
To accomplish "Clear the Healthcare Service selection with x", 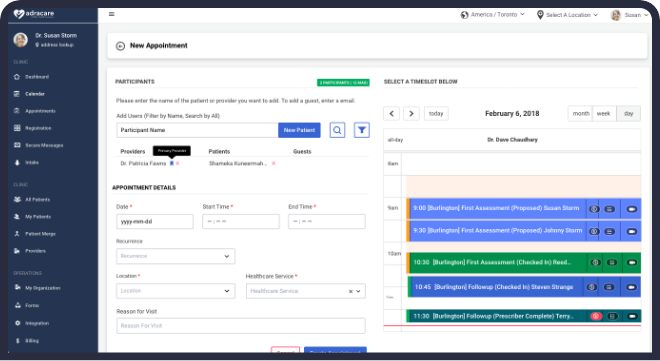I will (351, 291).
